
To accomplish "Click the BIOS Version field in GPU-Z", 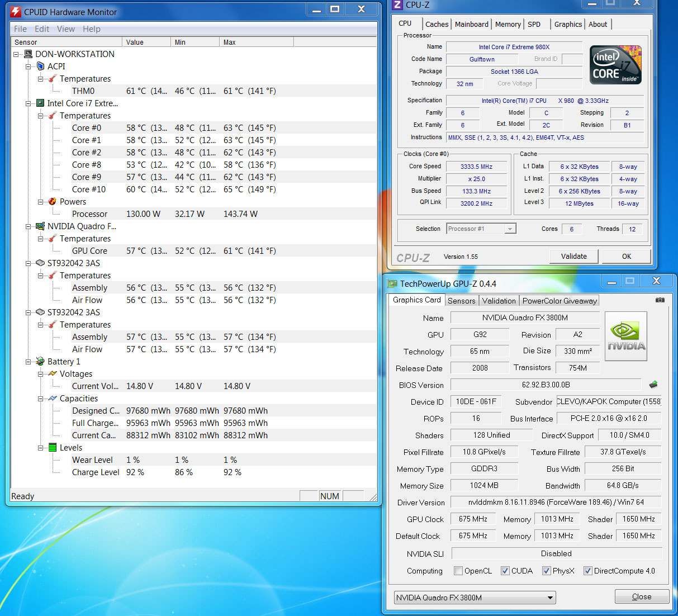I will click(546, 385).
